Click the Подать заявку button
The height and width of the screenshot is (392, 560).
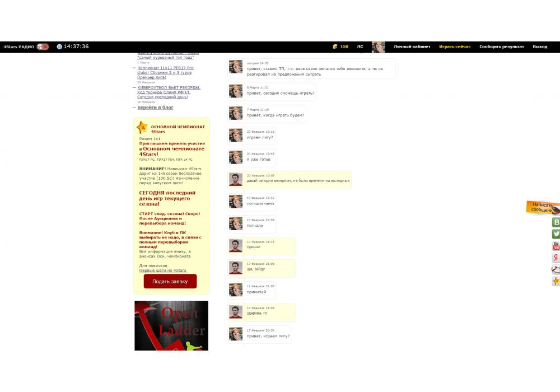[x=170, y=281]
